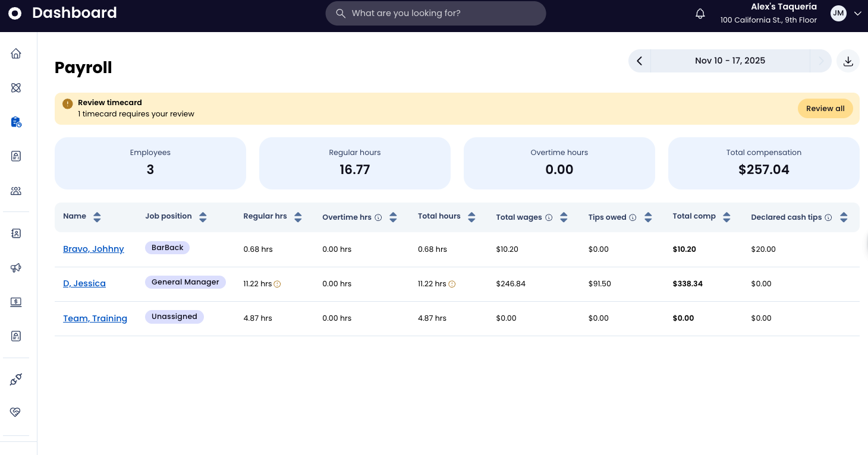Open the team members sidebar icon
868x455 pixels.
16,191
